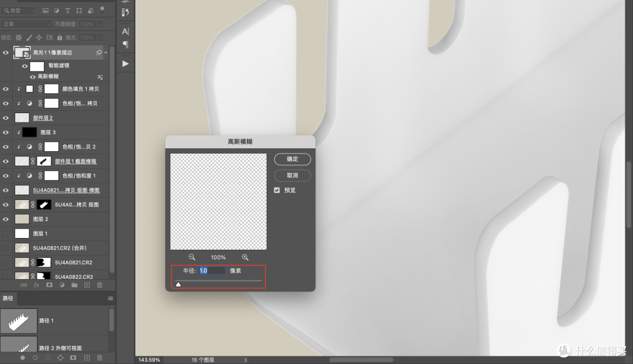Zoom out the Gaussian Blur preview
Viewport: 633px width, 364px height.
(x=192, y=257)
